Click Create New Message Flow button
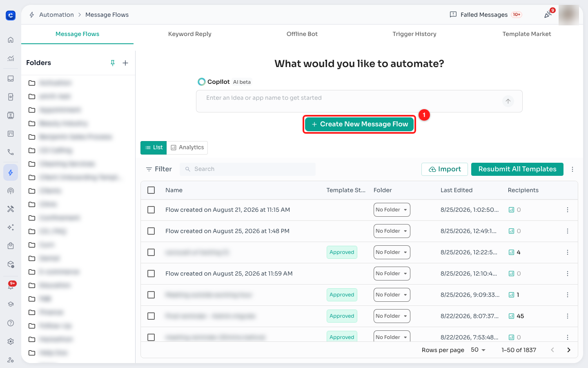Screen dimensions: 588x368 [x=359, y=124]
